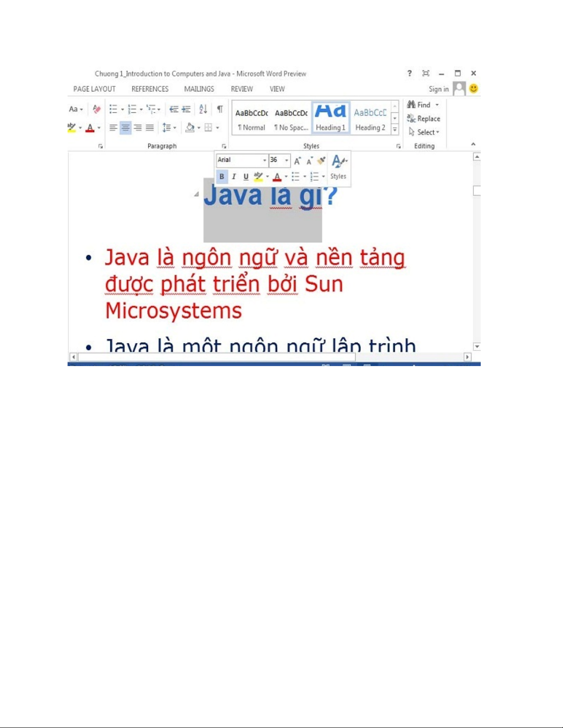
Task: Apply the Heading 2 style
Action: point(370,119)
